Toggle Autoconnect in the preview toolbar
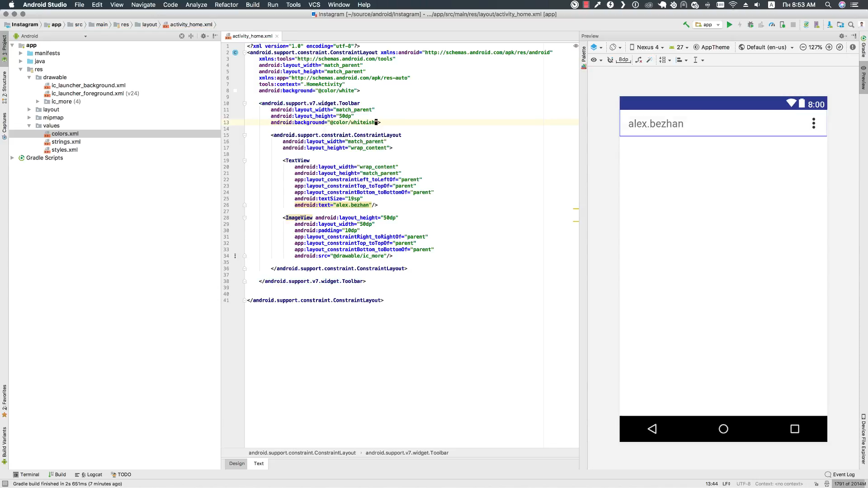Viewport: 868px width, 488px height. (610, 60)
